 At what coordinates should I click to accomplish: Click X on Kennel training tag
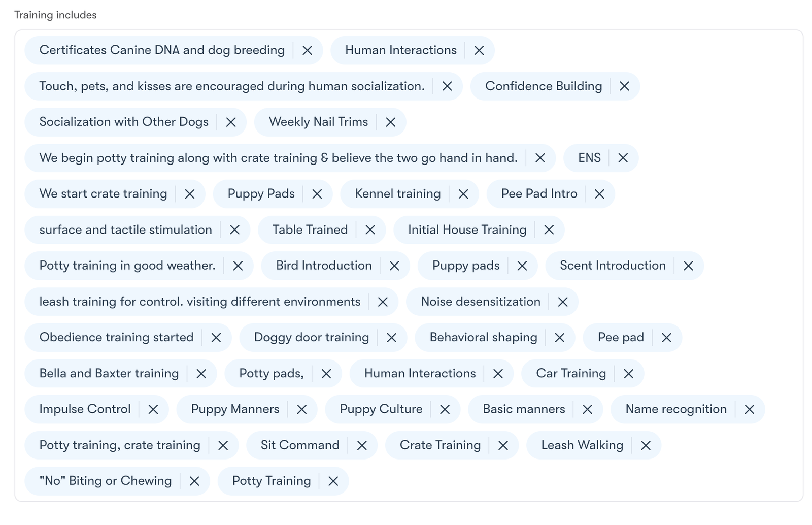463,194
